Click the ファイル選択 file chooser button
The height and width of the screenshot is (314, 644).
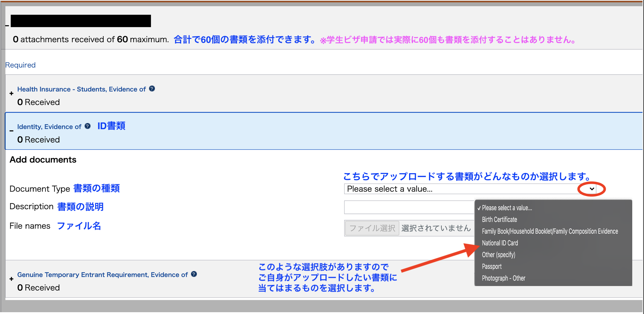click(372, 228)
